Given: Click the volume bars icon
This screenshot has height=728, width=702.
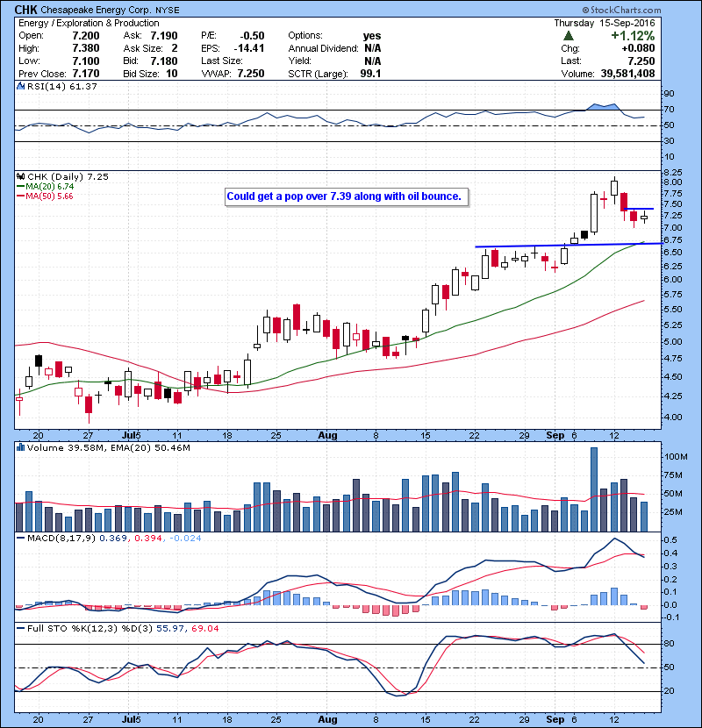Looking at the screenshot, I should tap(20, 447).
